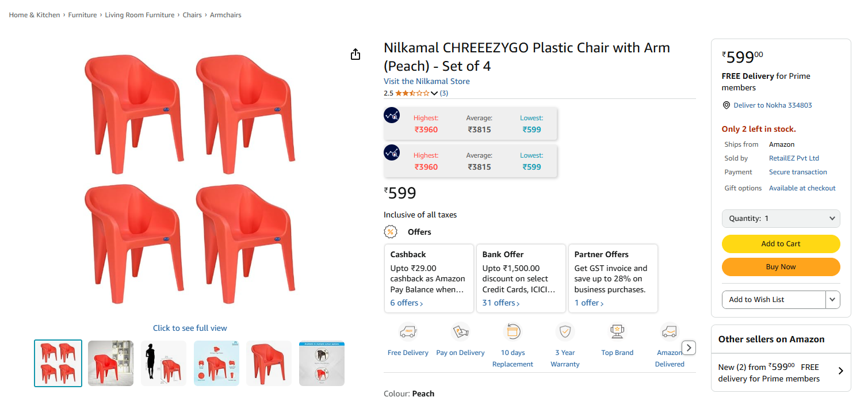
Task: Click the location pin delivery icon
Action: (x=726, y=105)
